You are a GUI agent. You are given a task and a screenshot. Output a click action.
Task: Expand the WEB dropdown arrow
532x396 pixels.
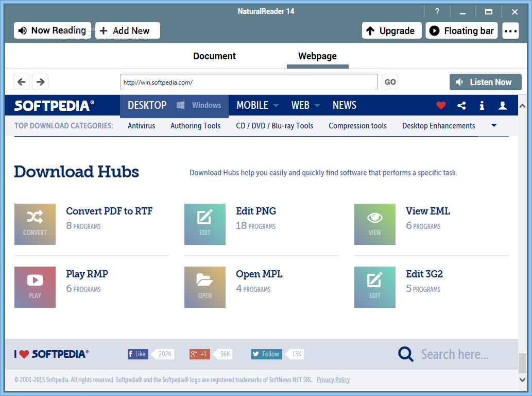(317, 106)
